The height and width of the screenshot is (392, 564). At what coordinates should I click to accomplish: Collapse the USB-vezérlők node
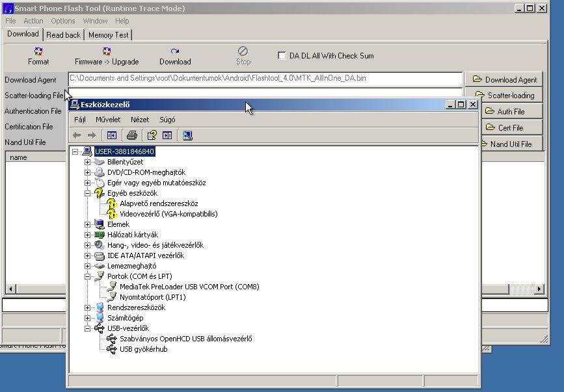pos(87,328)
